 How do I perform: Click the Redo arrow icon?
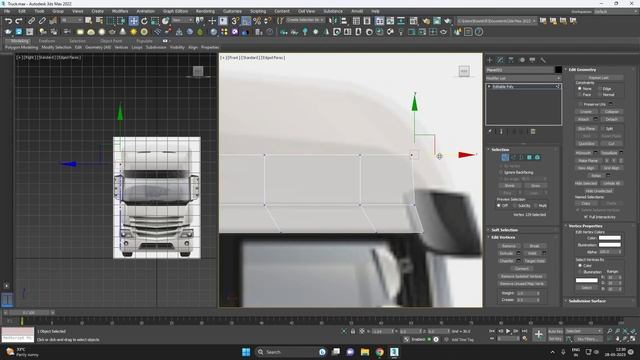click(x=19, y=20)
